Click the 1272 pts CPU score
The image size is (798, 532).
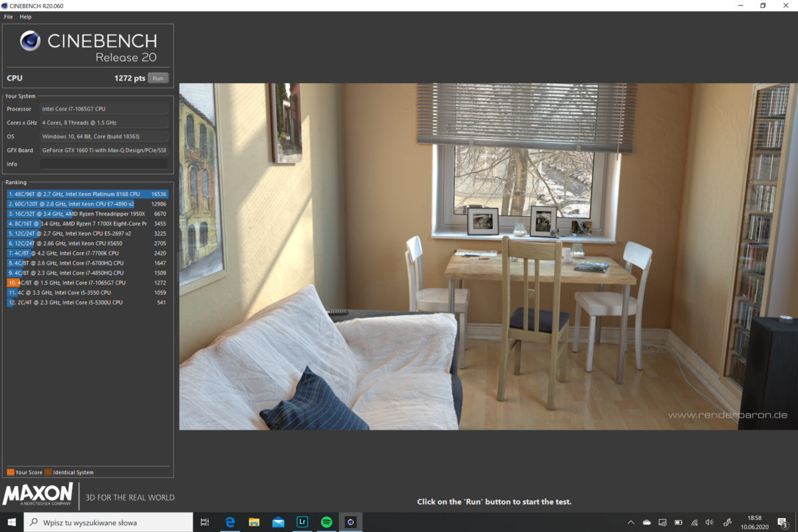(x=130, y=78)
